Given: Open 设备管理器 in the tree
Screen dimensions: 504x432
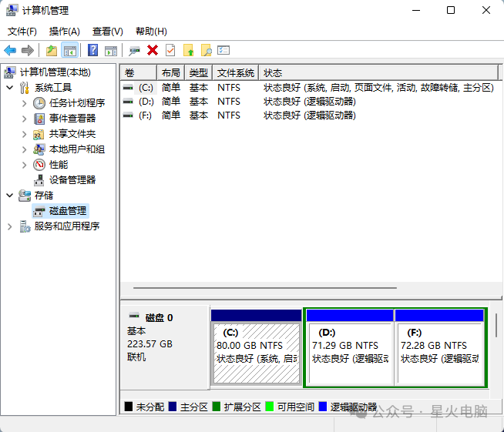Looking at the screenshot, I should (x=72, y=180).
